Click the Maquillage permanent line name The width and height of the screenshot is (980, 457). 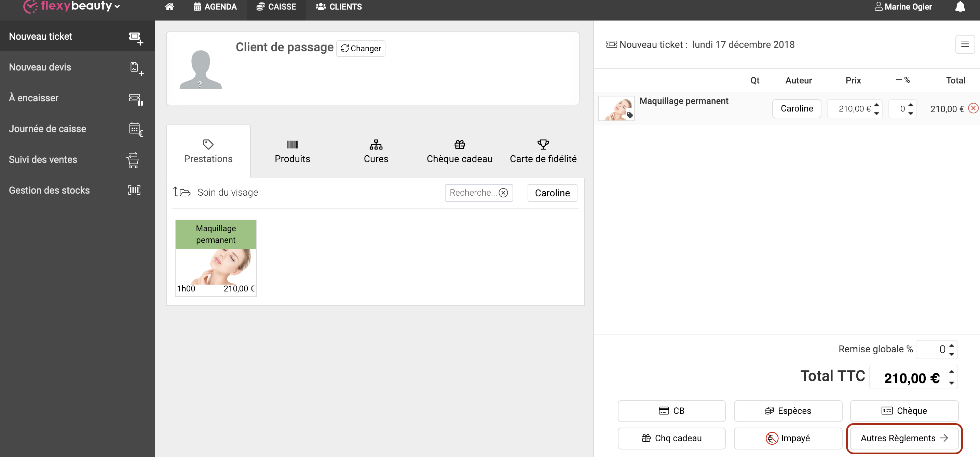684,101
